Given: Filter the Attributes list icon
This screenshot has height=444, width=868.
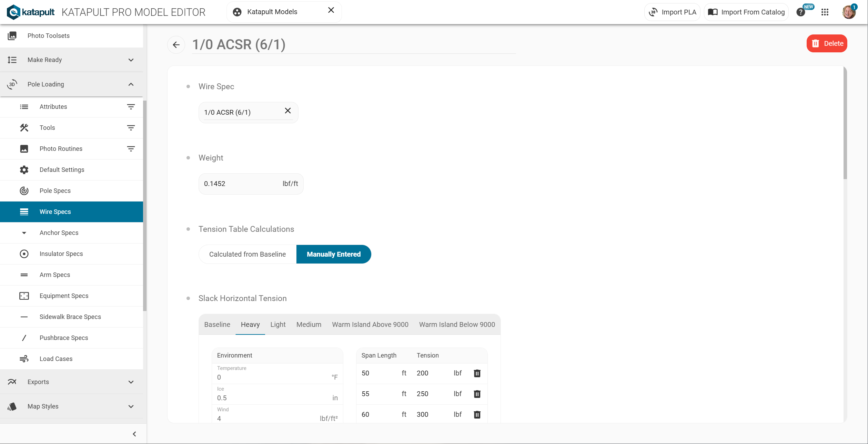Looking at the screenshot, I should tap(131, 107).
